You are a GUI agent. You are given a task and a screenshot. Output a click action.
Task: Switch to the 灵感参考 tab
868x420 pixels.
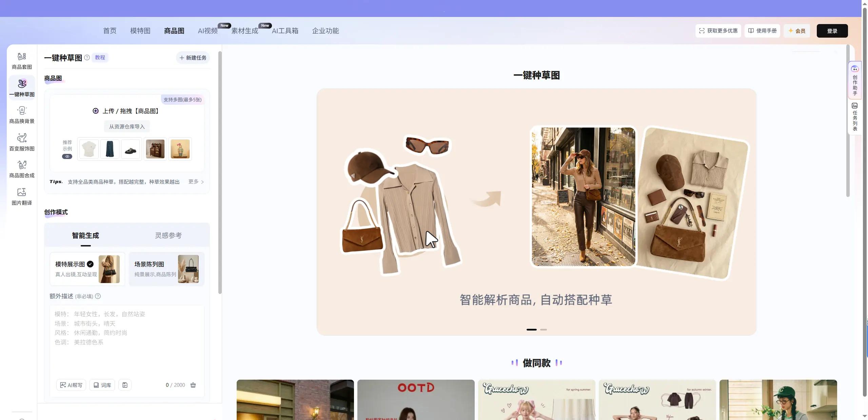pyautogui.click(x=168, y=236)
